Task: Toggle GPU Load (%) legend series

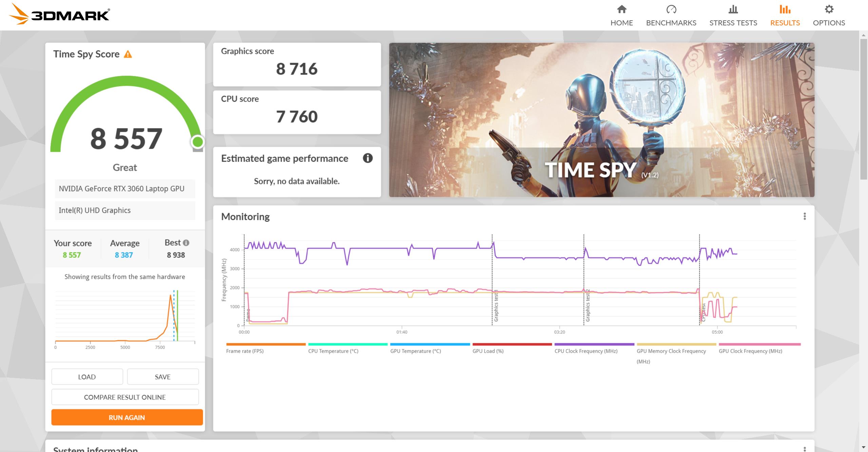Action: pos(488,351)
